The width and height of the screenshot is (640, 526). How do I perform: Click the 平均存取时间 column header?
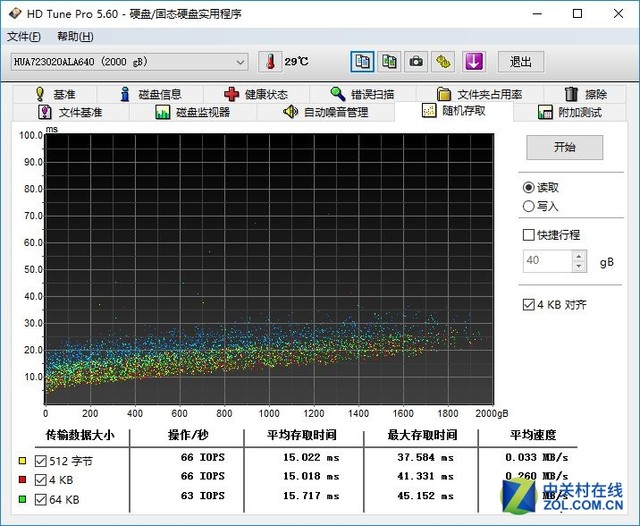tap(302, 435)
